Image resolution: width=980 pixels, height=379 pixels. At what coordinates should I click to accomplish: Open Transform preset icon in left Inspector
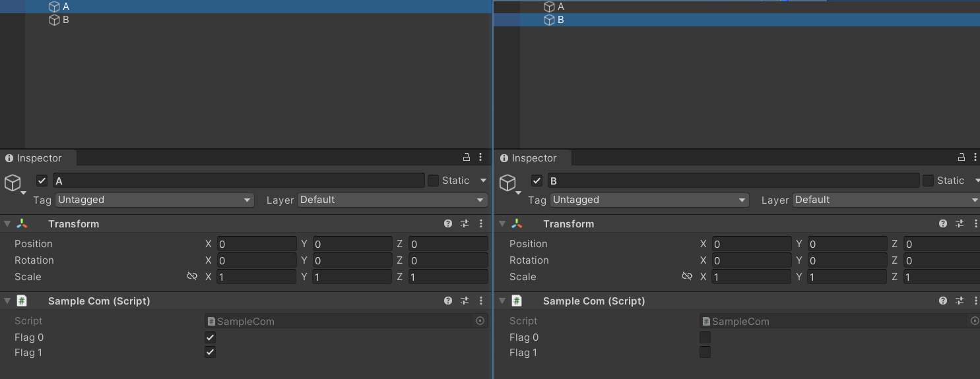[x=465, y=224]
